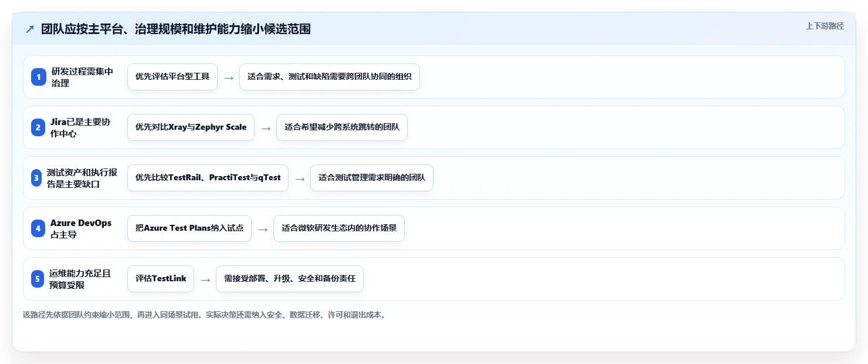Click the arrow after the Azure Test Plans box
This screenshot has height=364, width=868.
[x=263, y=229]
